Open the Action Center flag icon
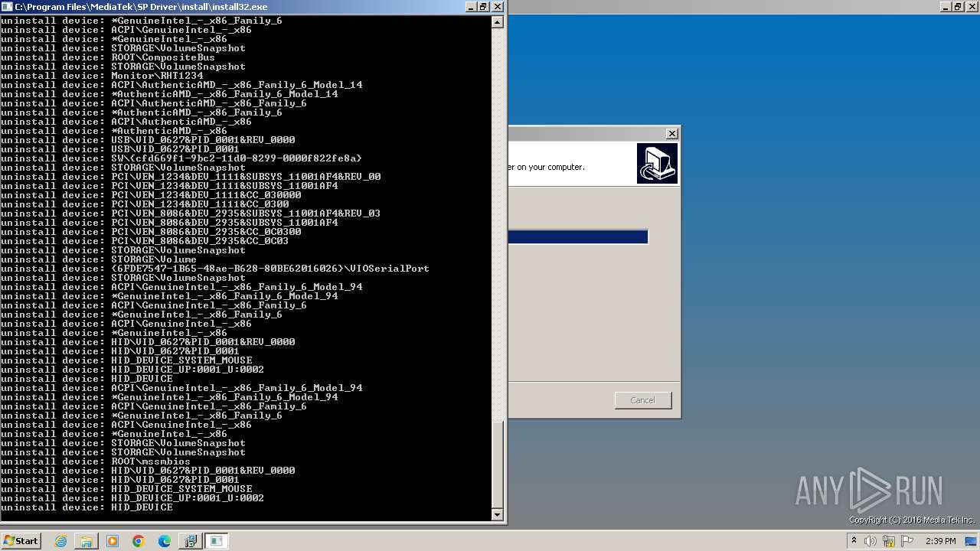Screen dimensions: 980x551 (x=907, y=541)
